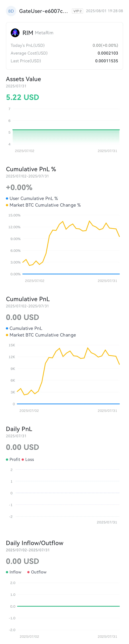This screenshot has width=129, height=644.
Task: Toggle the red Loss legend marker
Action: [23, 460]
